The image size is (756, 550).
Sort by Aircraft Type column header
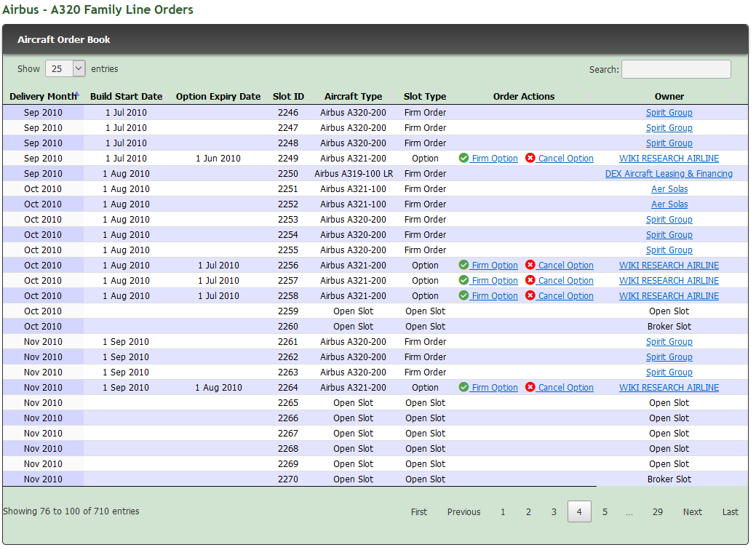tap(353, 96)
